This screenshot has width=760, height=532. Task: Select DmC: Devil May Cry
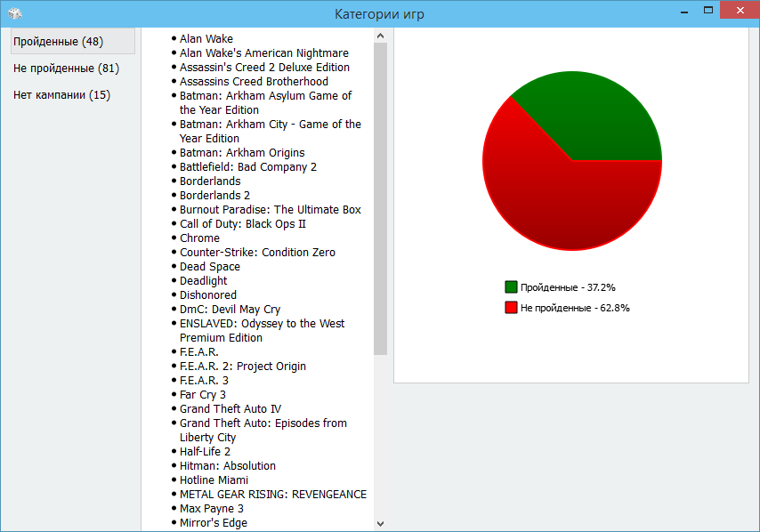point(230,309)
